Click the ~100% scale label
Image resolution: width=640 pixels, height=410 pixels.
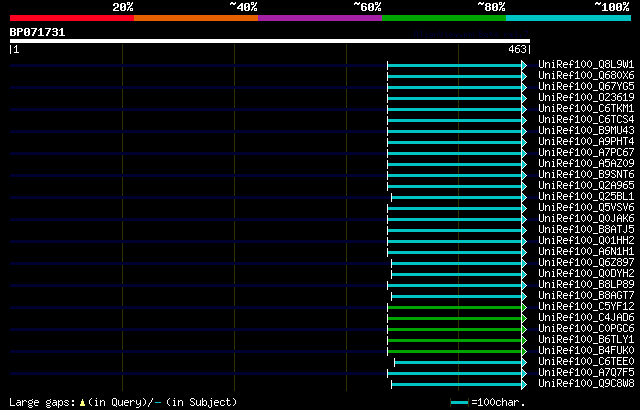coord(612,7)
